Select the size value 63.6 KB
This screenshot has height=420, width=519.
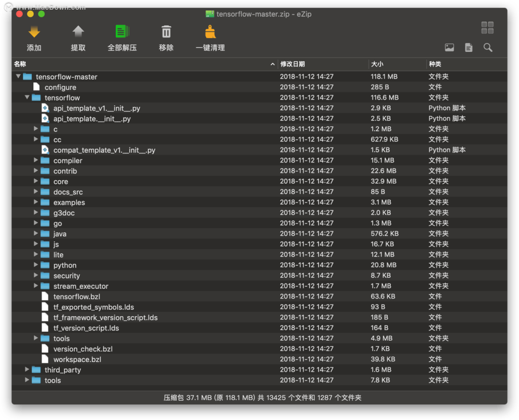pyautogui.click(x=383, y=296)
